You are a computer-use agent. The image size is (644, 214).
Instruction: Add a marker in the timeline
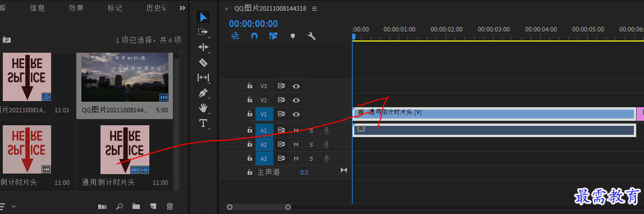[293, 36]
